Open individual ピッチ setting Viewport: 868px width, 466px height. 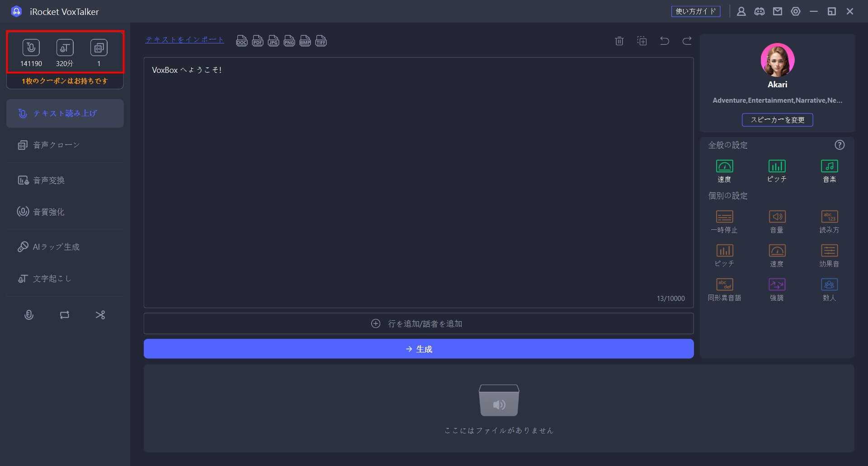tap(724, 256)
